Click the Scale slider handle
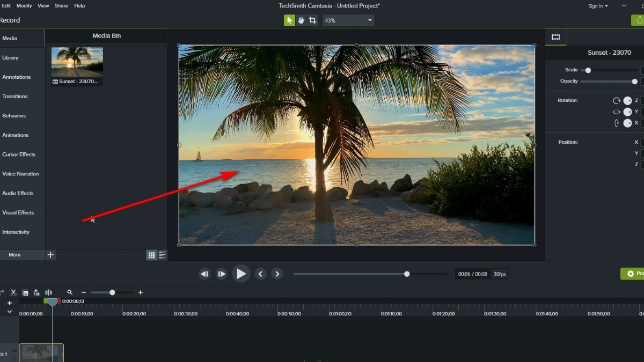The width and height of the screenshot is (644, 362). coord(588,70)
